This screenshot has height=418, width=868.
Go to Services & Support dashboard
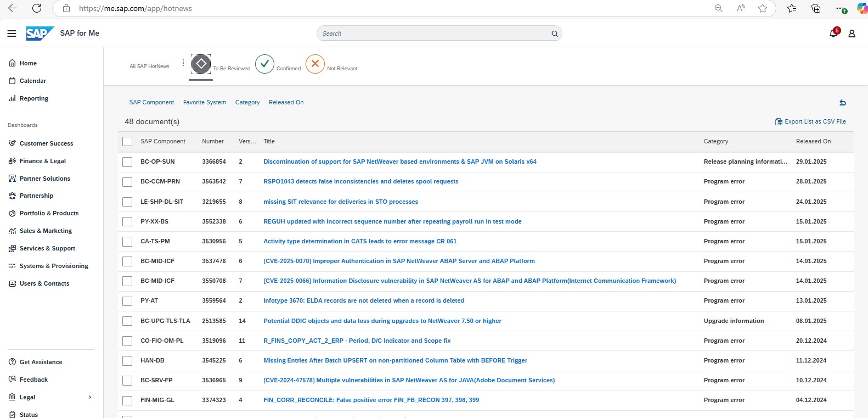pyautogui.click(x=47, y=248)
